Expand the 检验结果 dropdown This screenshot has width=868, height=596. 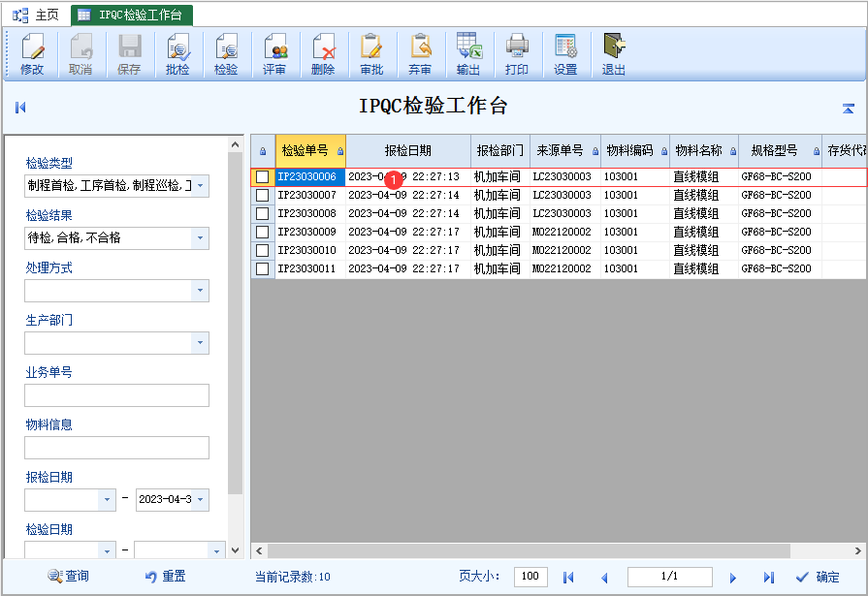pyautogui.click(x=200, y=238)
